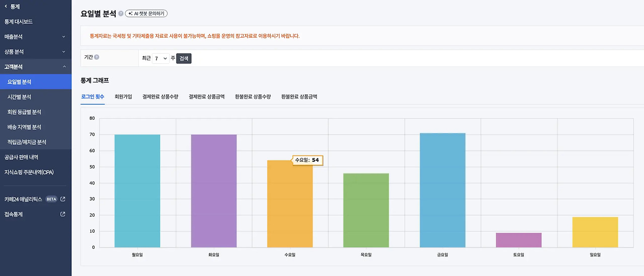Switch to 결제완료 상품금액 tab
This screenshot has width=644, height=276.
coord(207,97)
